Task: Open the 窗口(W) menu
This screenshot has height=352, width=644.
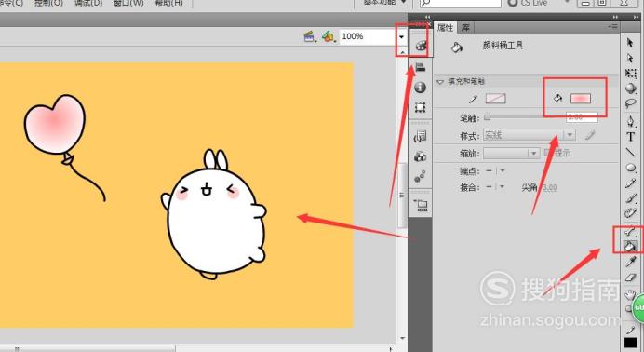Action: point(128,3)
